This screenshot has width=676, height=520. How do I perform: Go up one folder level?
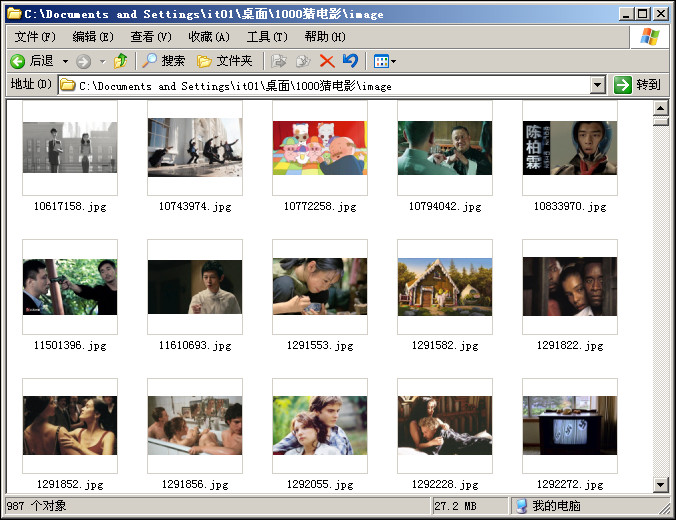[120, 61]
